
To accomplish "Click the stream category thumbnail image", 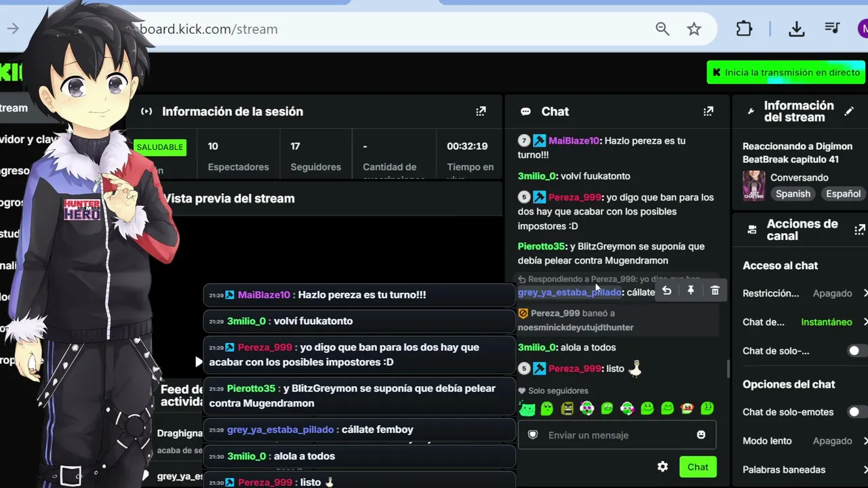I will [753, 186].
